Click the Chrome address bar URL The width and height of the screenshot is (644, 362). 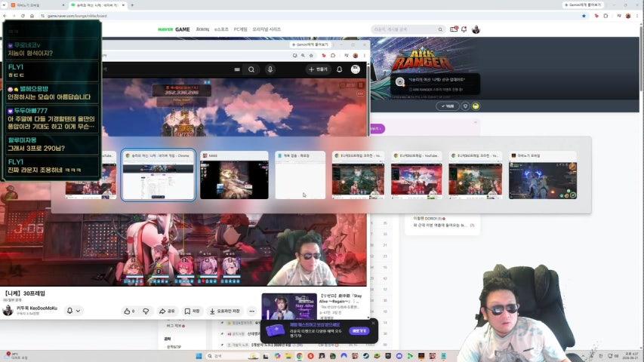(77, 16)
